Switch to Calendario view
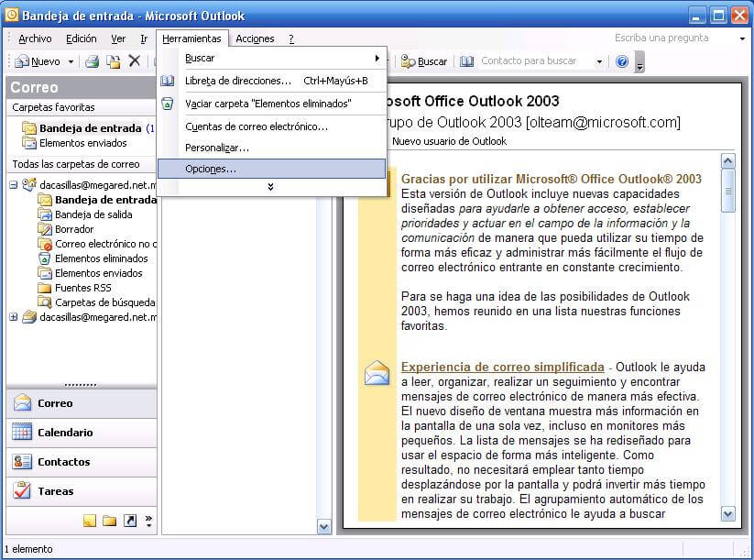Image resolution: width=754 pixels, height=560 pixels. pyautogui.click(x=82, y=433)
